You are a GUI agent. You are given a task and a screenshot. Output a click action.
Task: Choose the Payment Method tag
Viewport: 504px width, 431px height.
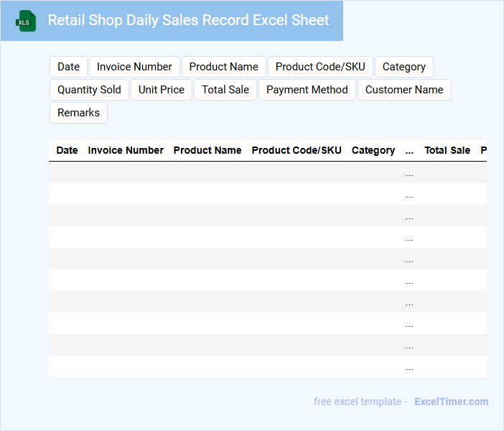[307, 90]
